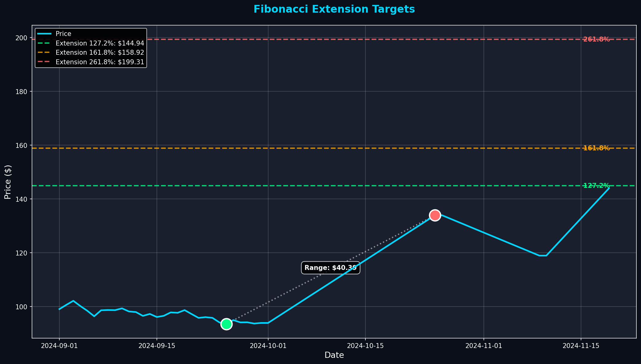Screen dimensions: 641x364
Task: Expand the legend box in the top-left corner
Action: (91, 48)
